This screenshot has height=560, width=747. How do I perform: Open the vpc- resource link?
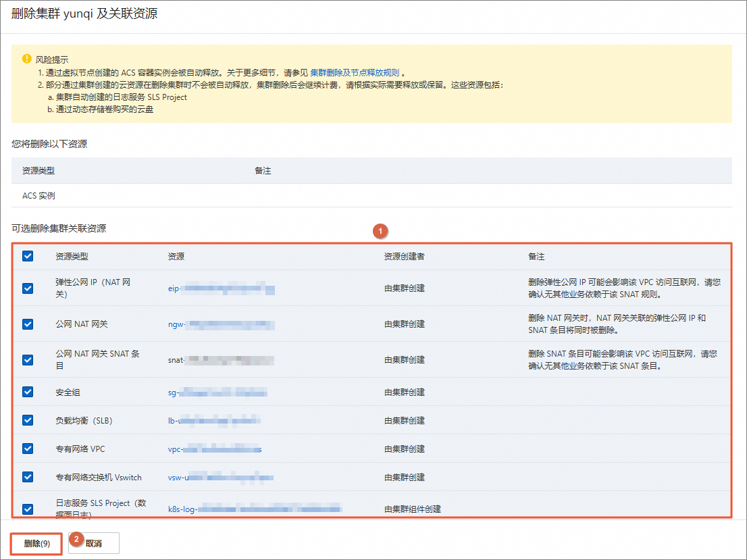coord(215,449)
